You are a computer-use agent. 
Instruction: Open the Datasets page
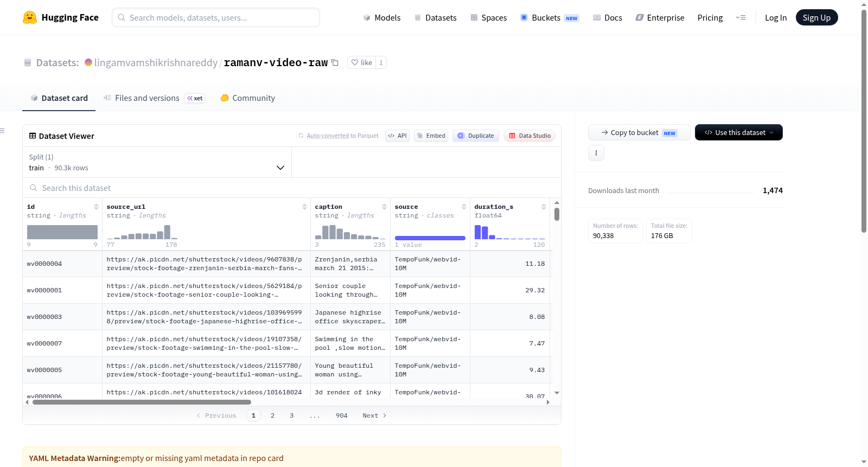coord(435,17)
